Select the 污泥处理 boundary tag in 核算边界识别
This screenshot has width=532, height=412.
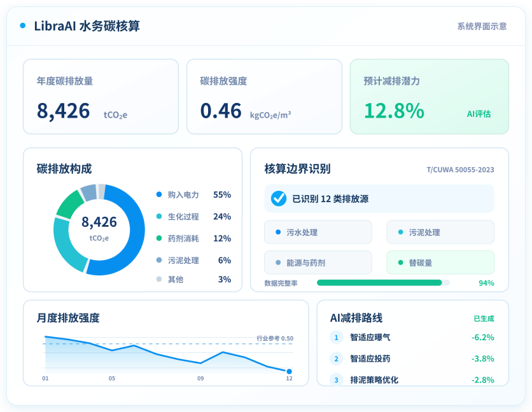click(x=440, y=232)
